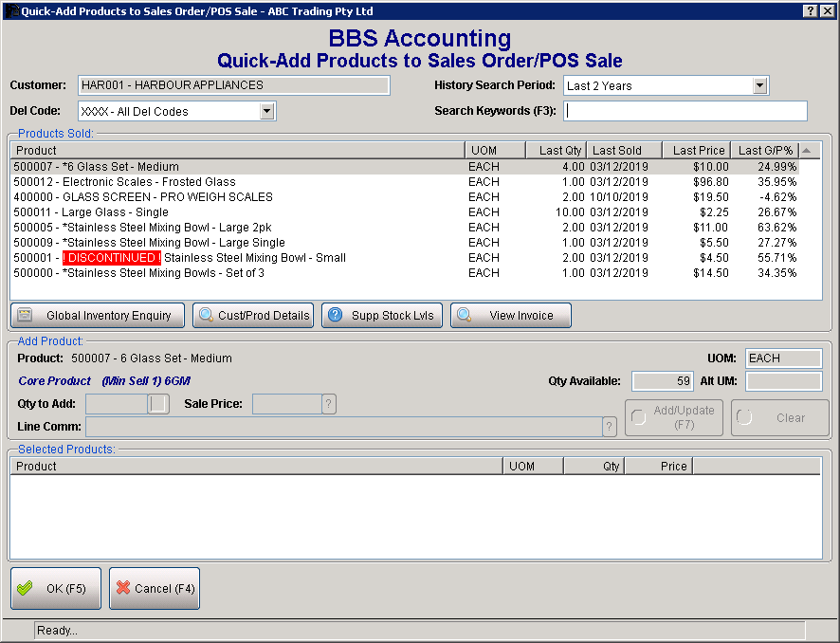Click the red X on Cancel (F4)
840x643 pixels.
tap(123, 588)
